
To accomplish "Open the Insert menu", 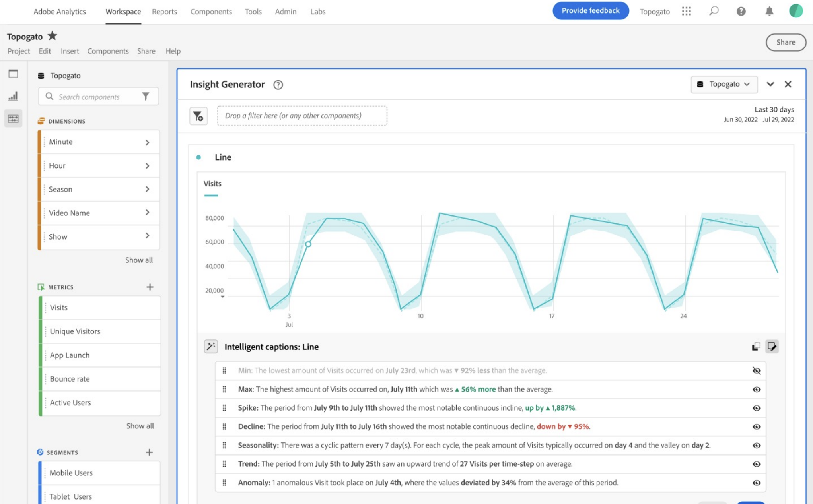I will click(x=70, y=51).
